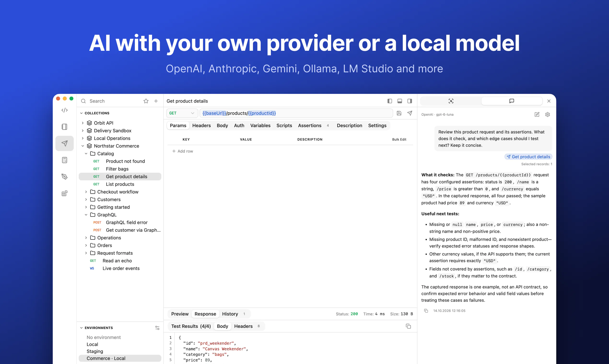609x364 pixels.
Task: Switch to the capture scan tab icon
Action: click(x=451, y=101)
